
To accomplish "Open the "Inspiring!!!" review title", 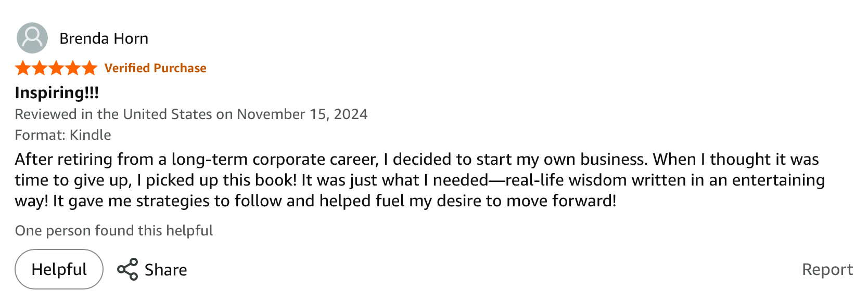I will (57, 93).
